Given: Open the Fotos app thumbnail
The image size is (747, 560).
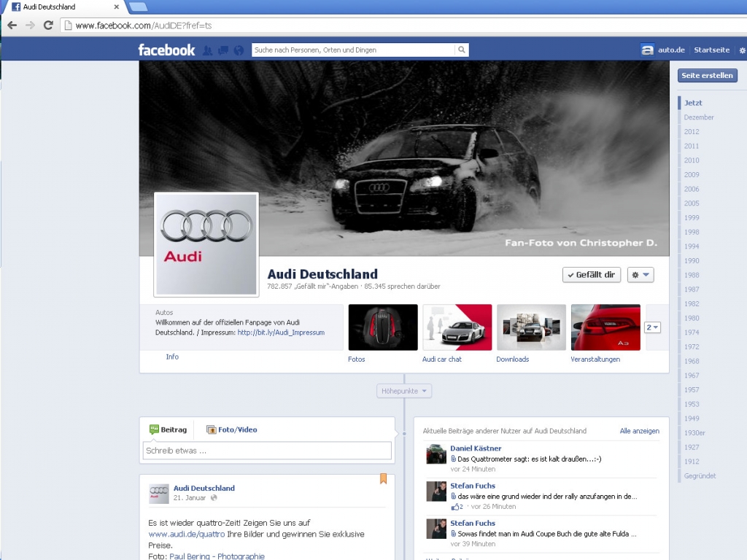Looking at the screenshot, I should click(383, 327).
